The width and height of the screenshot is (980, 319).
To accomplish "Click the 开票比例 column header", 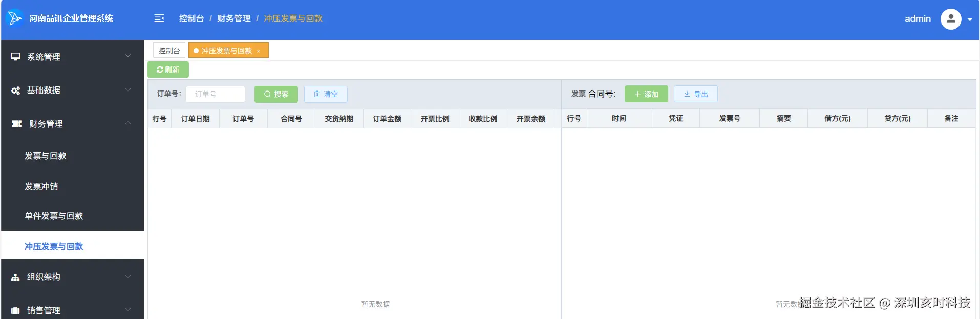I will point(435,119).
